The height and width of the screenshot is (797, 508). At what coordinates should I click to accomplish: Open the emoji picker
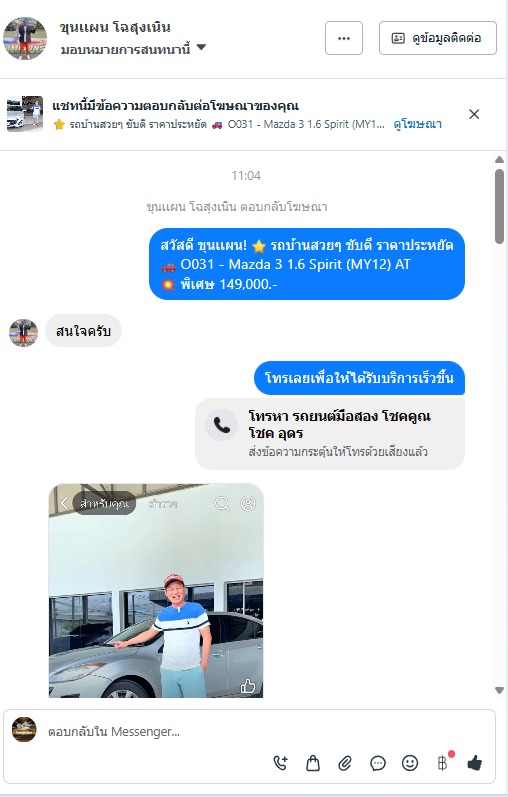(410, 763)
